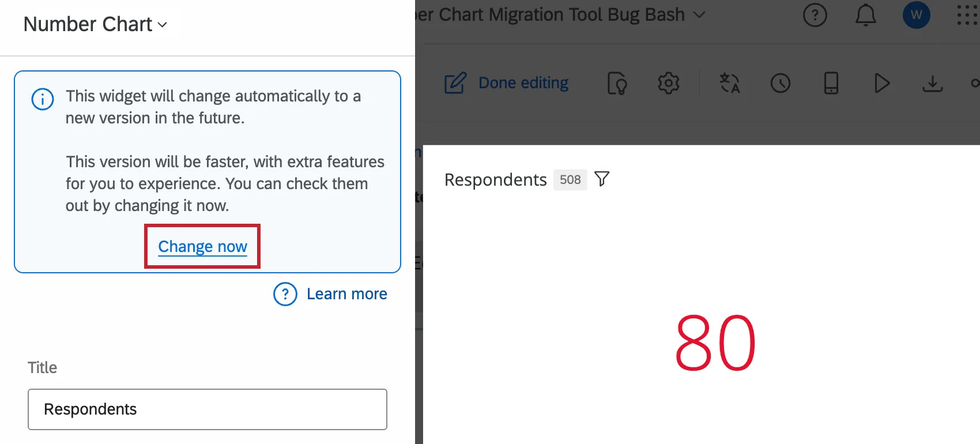980x444 pixels.
Task: Open help using the question mark icon
Action: pos(815,15)
